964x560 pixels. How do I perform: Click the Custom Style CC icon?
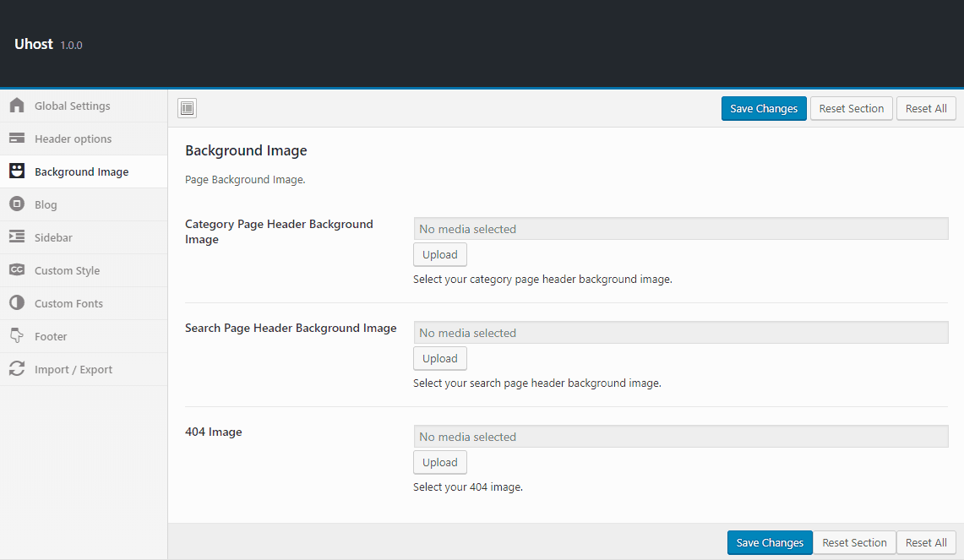(x=17, y=270)
